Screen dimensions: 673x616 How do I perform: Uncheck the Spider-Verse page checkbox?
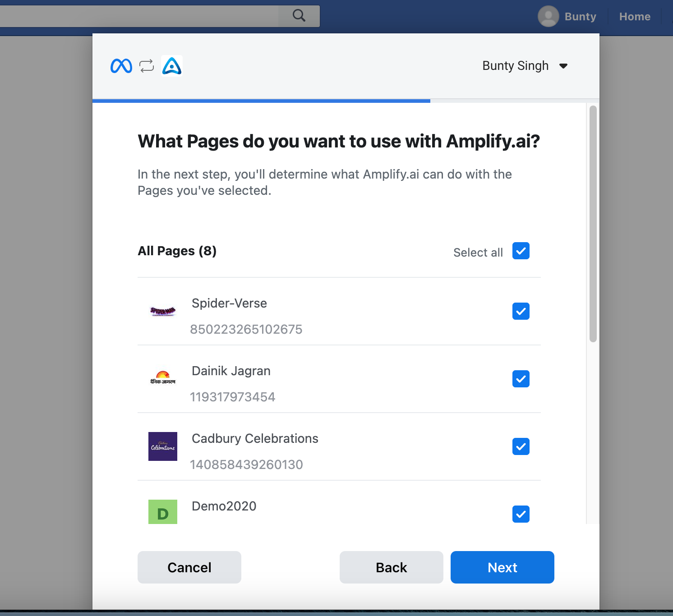click(x=521, y=311)
